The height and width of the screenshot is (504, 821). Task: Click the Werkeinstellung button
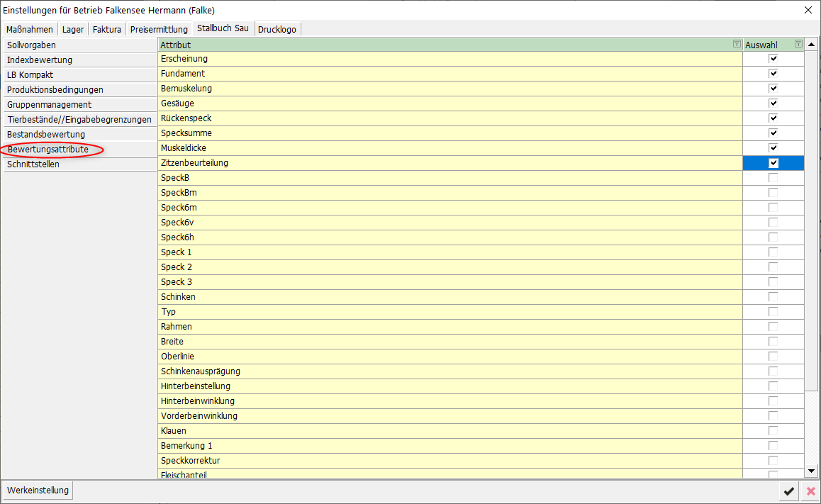point(38,491)
